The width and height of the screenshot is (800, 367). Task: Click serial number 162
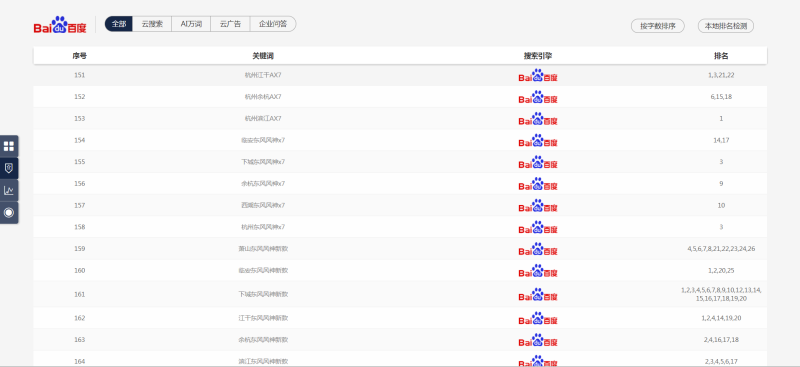tap(80, 317)
